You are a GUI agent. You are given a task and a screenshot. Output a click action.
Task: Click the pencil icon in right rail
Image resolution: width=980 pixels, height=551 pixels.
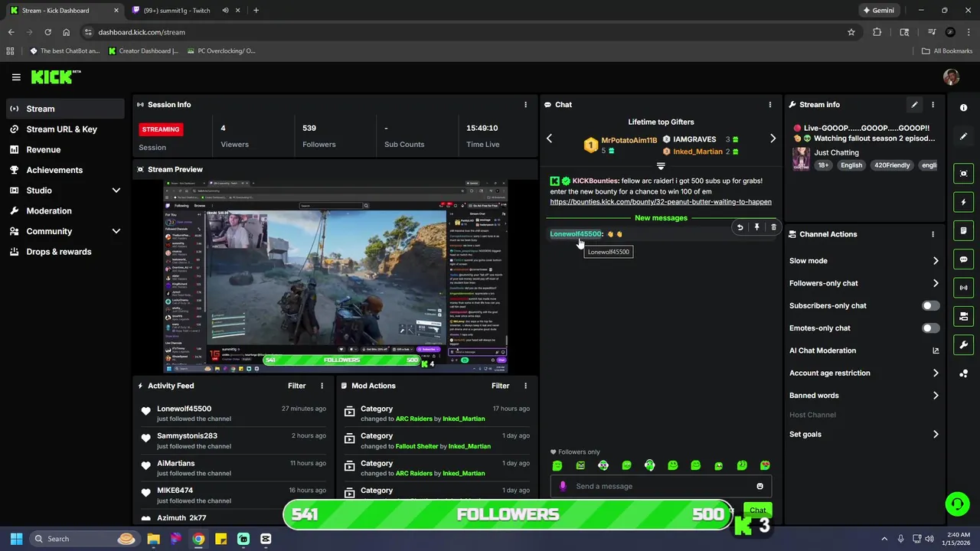pos(963,136)
